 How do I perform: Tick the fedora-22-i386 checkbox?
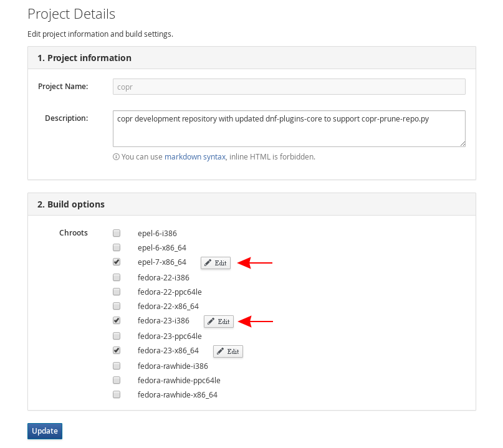point(117,277)
